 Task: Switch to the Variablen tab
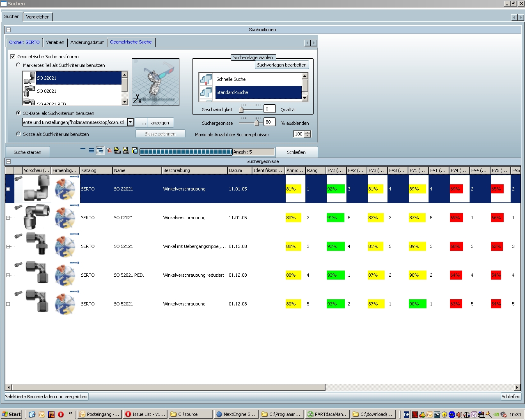55,42
